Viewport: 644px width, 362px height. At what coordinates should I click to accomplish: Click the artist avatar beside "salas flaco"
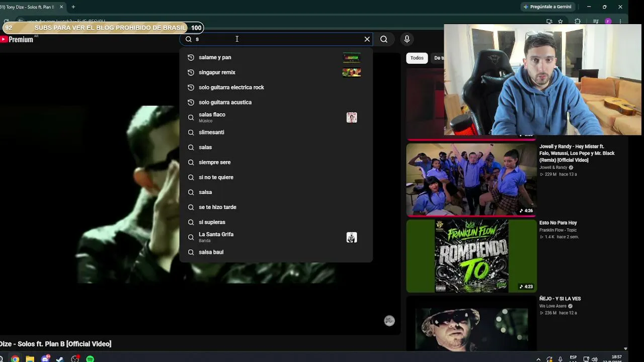352,117
